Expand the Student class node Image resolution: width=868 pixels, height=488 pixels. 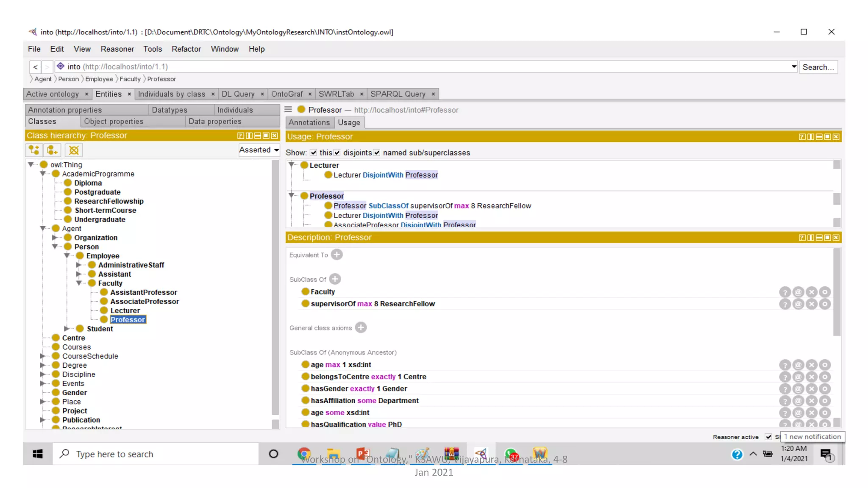click(67, 329)
